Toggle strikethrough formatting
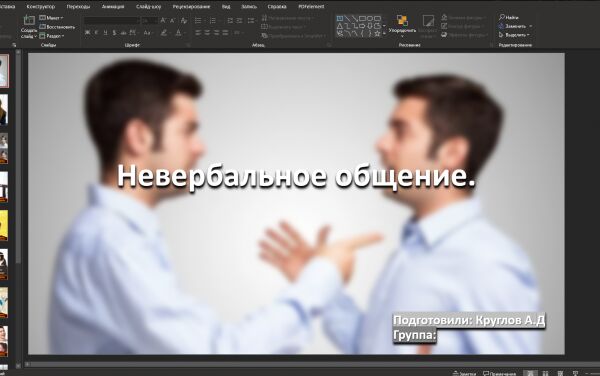This screenshot has width=600, height=376. [x=123, y=33]
